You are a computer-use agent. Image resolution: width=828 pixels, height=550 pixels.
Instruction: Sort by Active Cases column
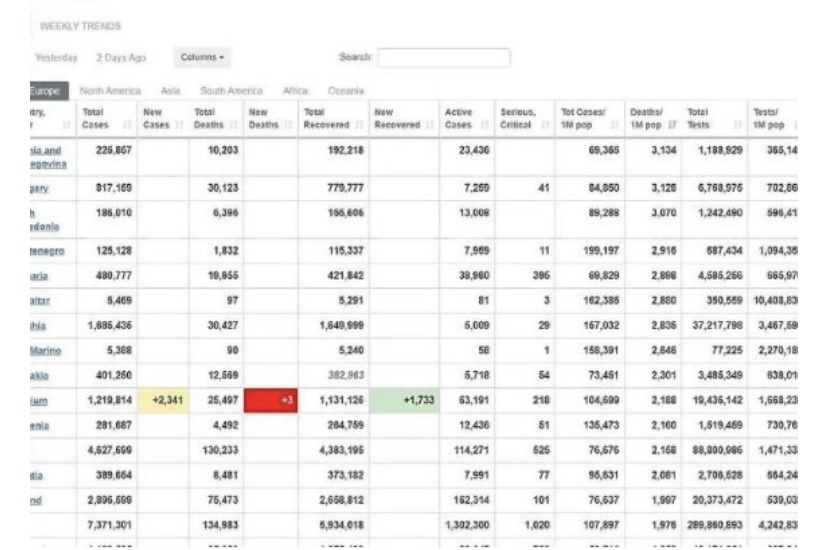[x=460, y=119]
